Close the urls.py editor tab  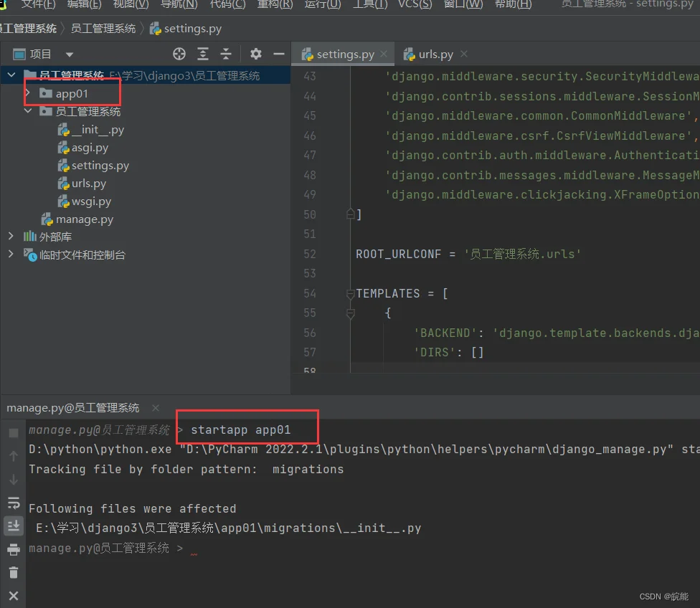click(464, 54)
